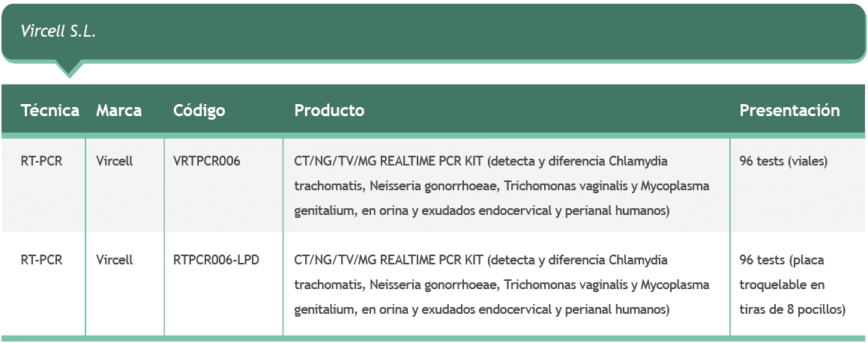
Task: Click 'CT/NG/TV/MG REALTIME PCR KIT' in first row
Action: click(388, 161)
